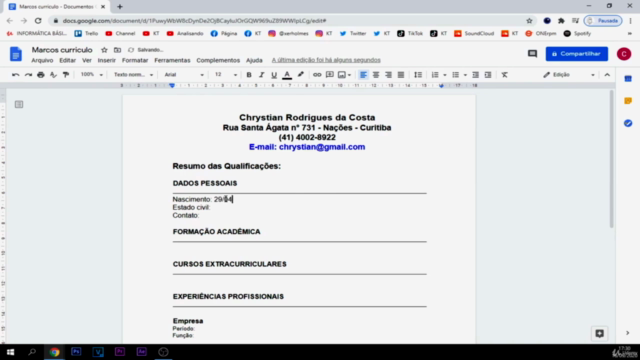Open the text color picker
This screenshot has width=640, height=360.
click(x=287, y=75)
